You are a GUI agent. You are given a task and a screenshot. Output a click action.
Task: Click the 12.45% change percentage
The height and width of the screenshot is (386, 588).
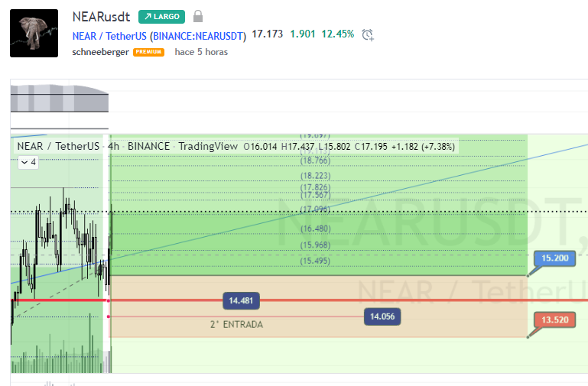click(337, 34)
